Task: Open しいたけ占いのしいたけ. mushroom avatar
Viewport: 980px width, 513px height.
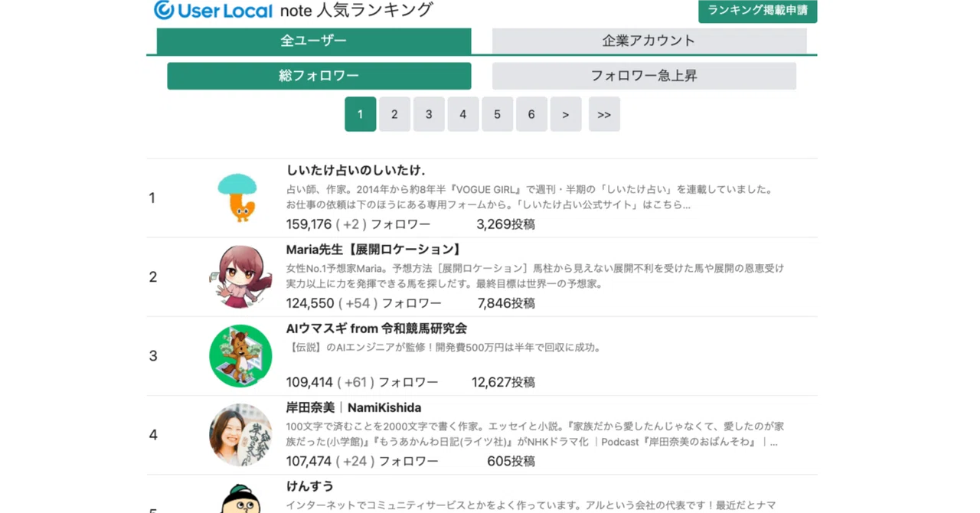Action: pyautogui.click(x=240, y=198)
